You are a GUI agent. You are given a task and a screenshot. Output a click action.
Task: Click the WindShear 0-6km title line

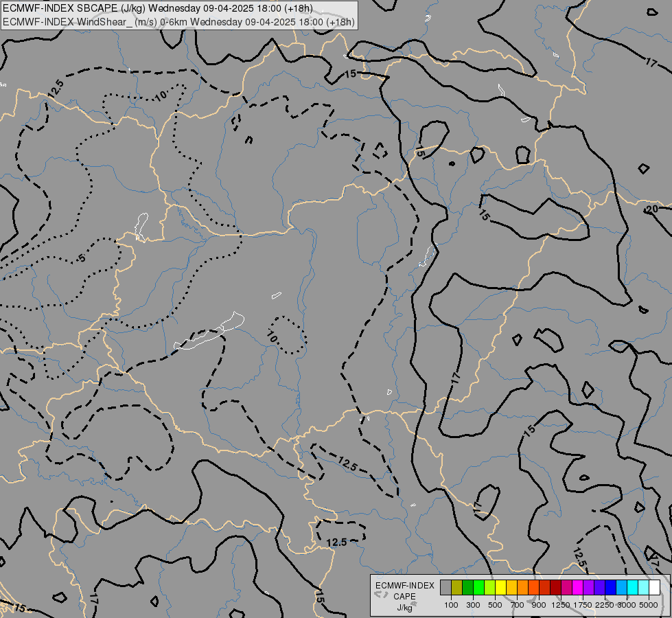click(178, 22)
